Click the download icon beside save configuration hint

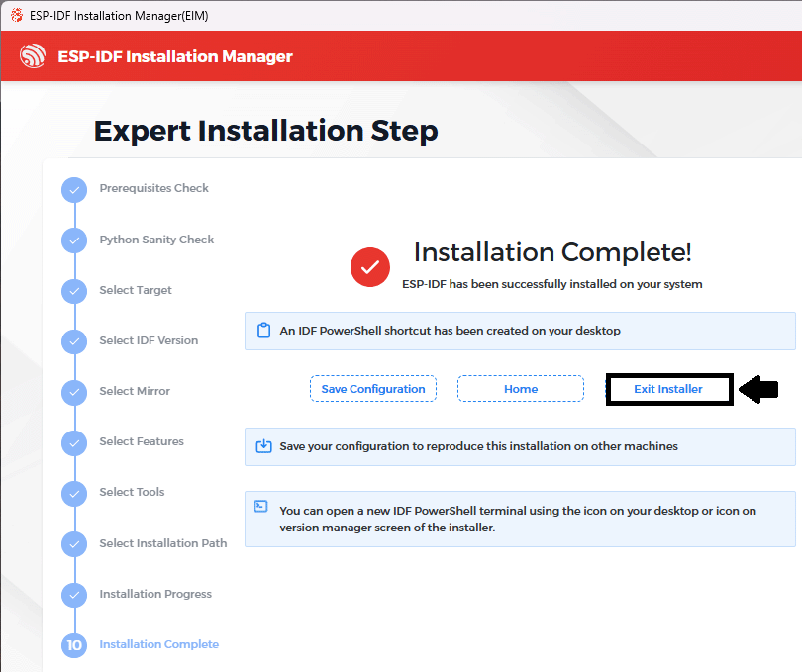click(264, 446)
